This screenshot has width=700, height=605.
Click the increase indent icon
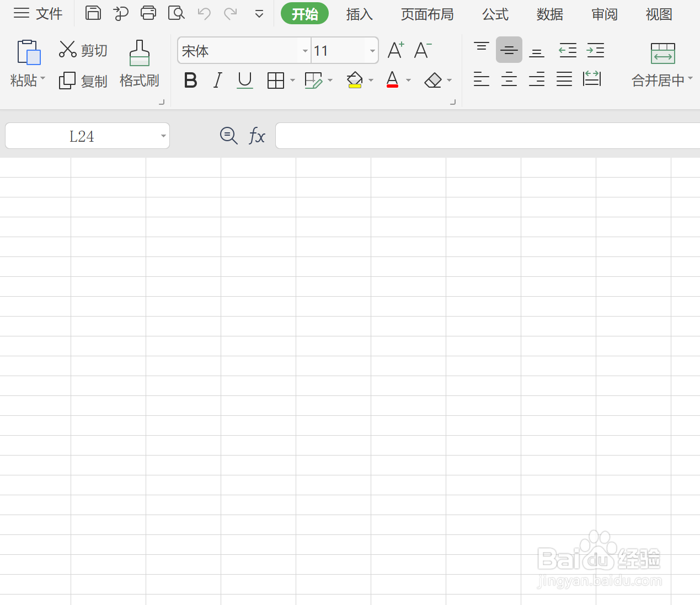tap(595, 50)
